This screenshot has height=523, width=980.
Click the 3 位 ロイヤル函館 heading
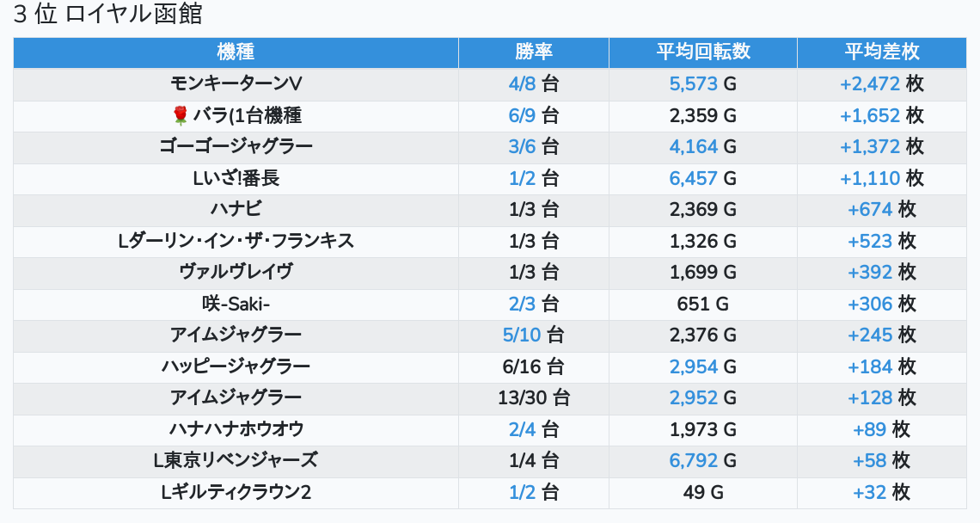pyautogui.click(x=108, y=15)
